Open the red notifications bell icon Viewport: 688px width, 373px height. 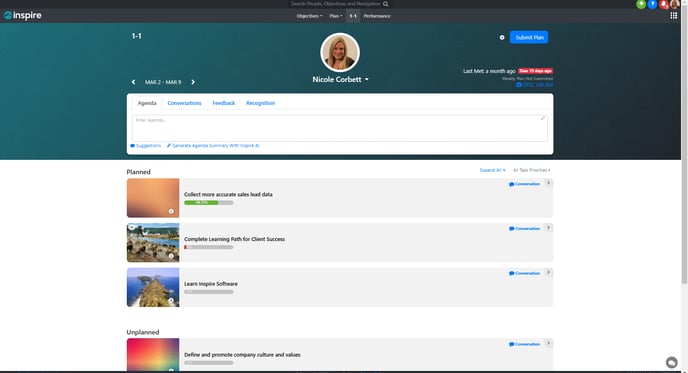[x=664, y=4]
